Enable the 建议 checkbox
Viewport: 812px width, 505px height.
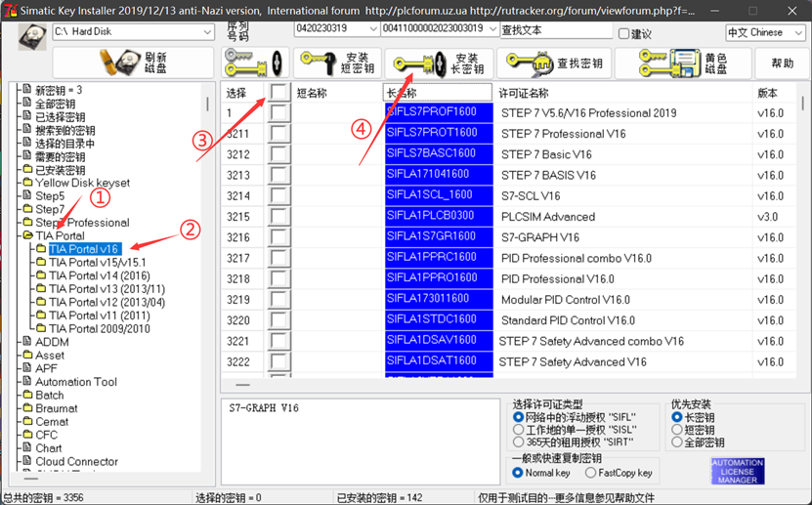pos(623,33)
